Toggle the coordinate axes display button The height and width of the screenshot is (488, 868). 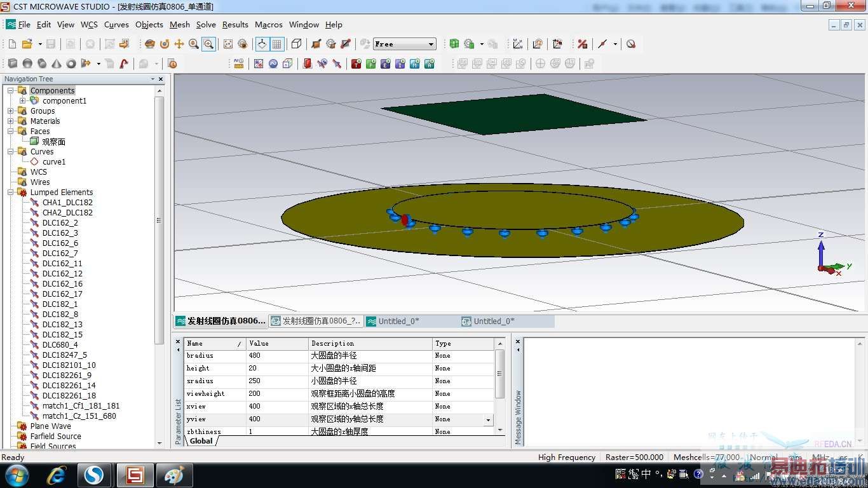(x=262, y=44)
